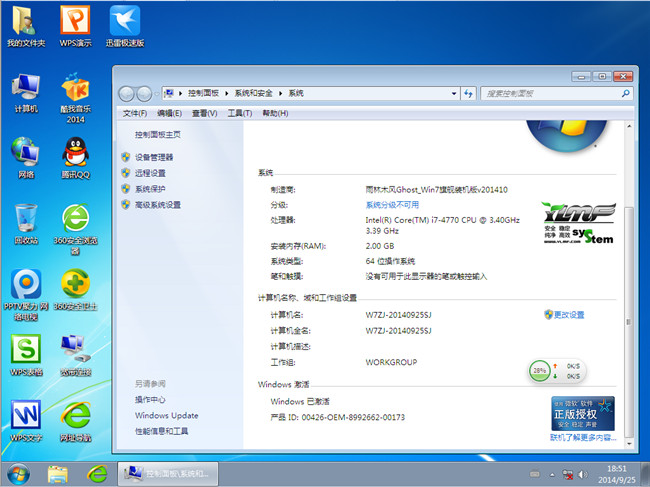This screenshot has height=487, width=650.
Task: Click the YLMF system OEM logo
Action: point(579,223)
